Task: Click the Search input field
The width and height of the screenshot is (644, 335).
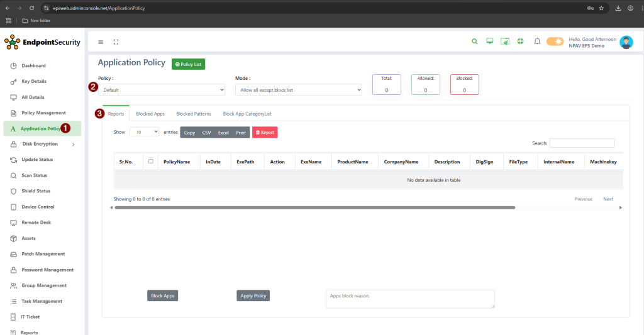Action: [582, 143]
